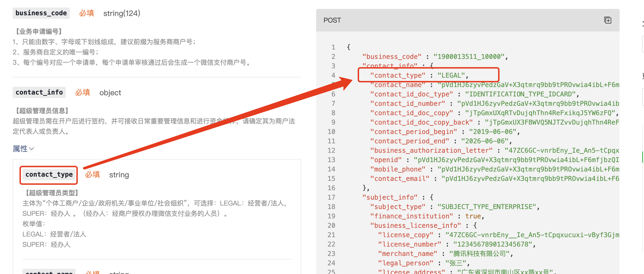Click the highlighted contact_type parameter tag
Viewport: 644px width, 274px height.
tap(49, 175)
